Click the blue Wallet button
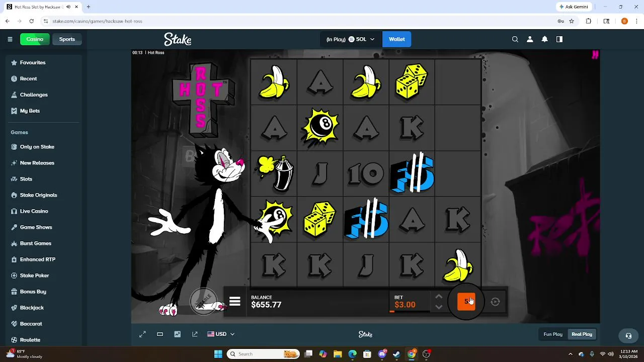The height and width of the screenshot is (362, 644). [396, 39]
